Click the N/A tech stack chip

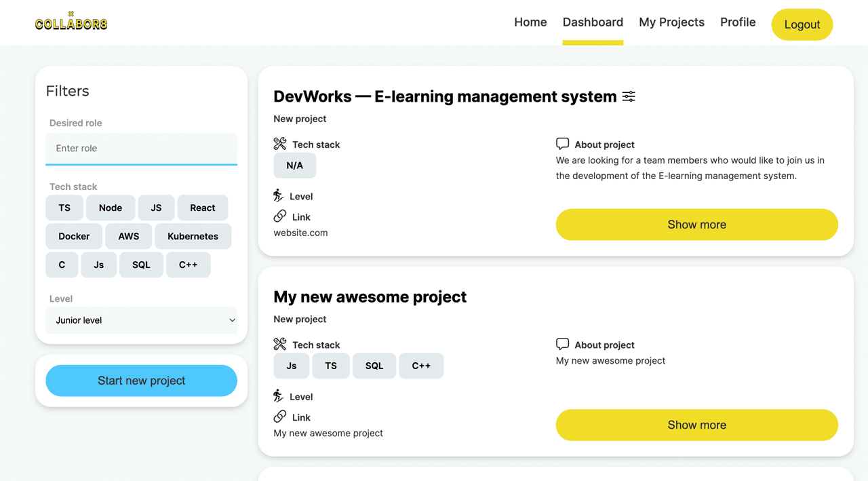[x=295, y=166]
